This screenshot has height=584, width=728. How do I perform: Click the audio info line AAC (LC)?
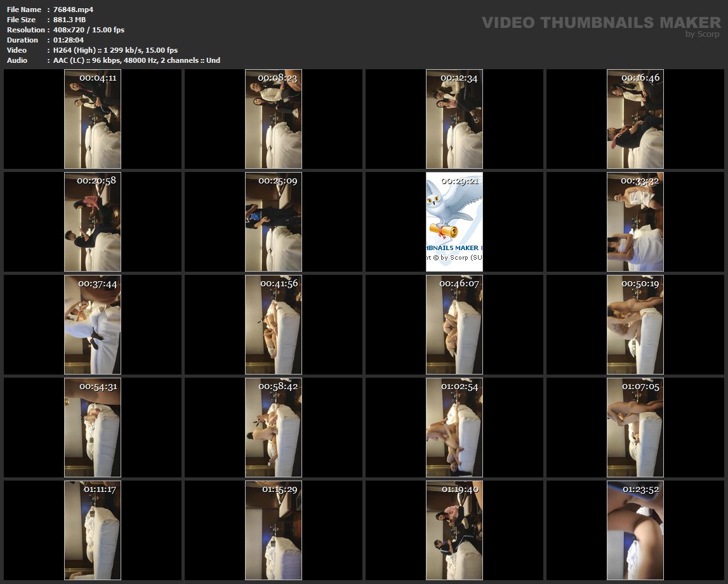pyautogui.click(x=136, y=60)
